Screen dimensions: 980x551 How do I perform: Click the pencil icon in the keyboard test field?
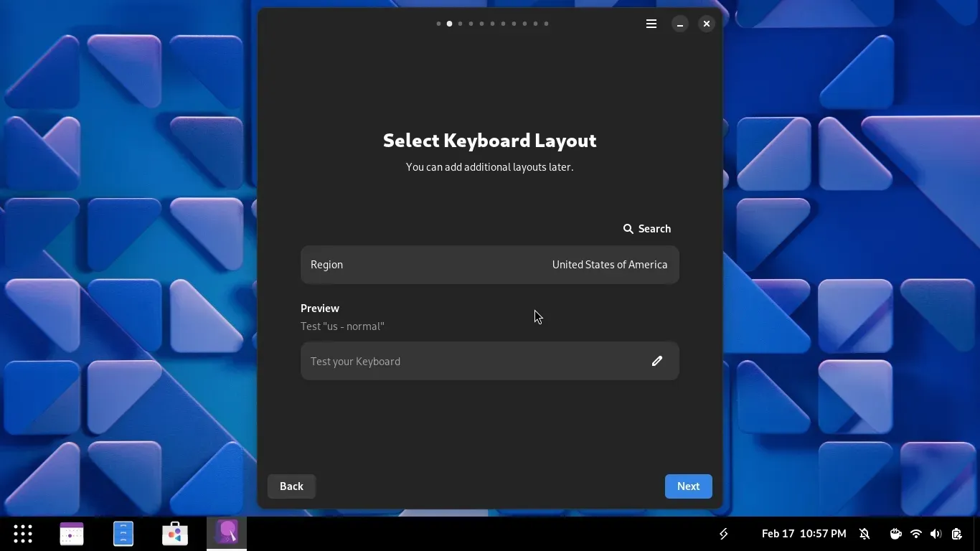656,361
